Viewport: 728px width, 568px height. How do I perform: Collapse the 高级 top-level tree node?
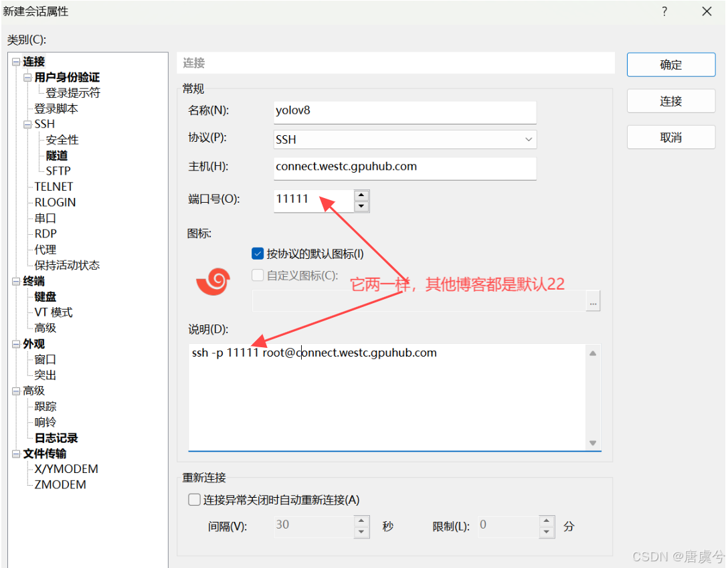(16, 391)
